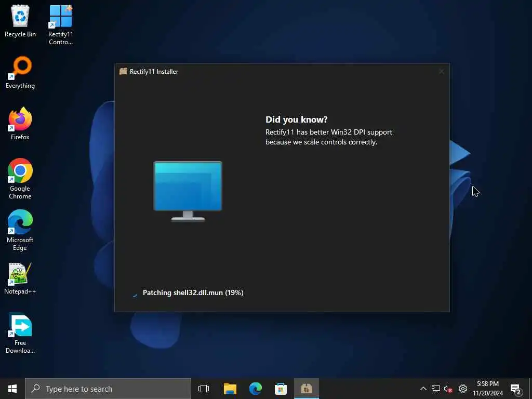Click the 'Patching shell32.dll.mun (19%)' status text
This screenshot has height=399, width=532.
193,292
